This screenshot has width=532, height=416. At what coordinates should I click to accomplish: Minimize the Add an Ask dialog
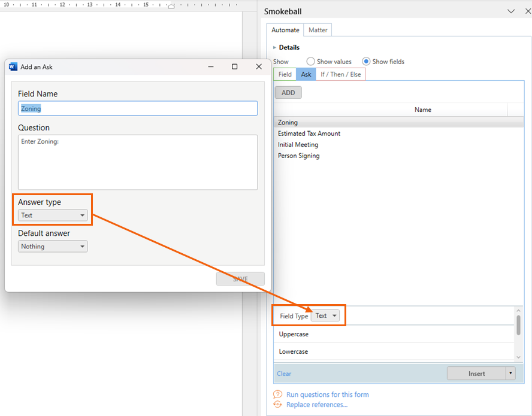[211, 67]
